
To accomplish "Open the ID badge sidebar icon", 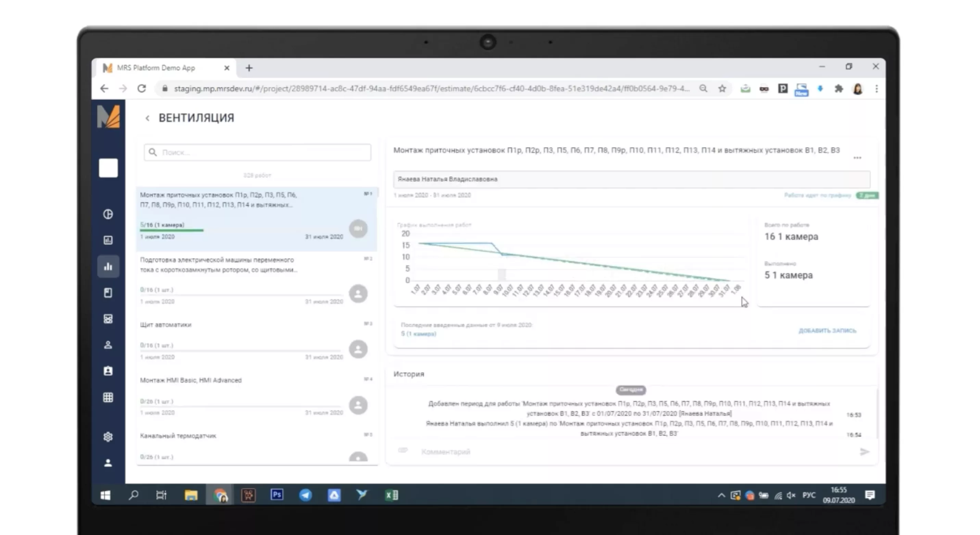I will click(x=108, y=371).
